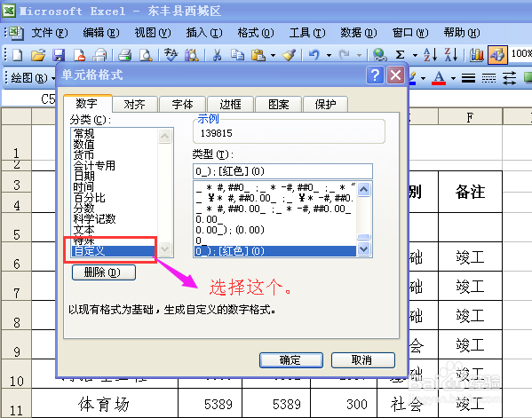
Task: Click the type list scroll-up arrow
Action: 364,189
